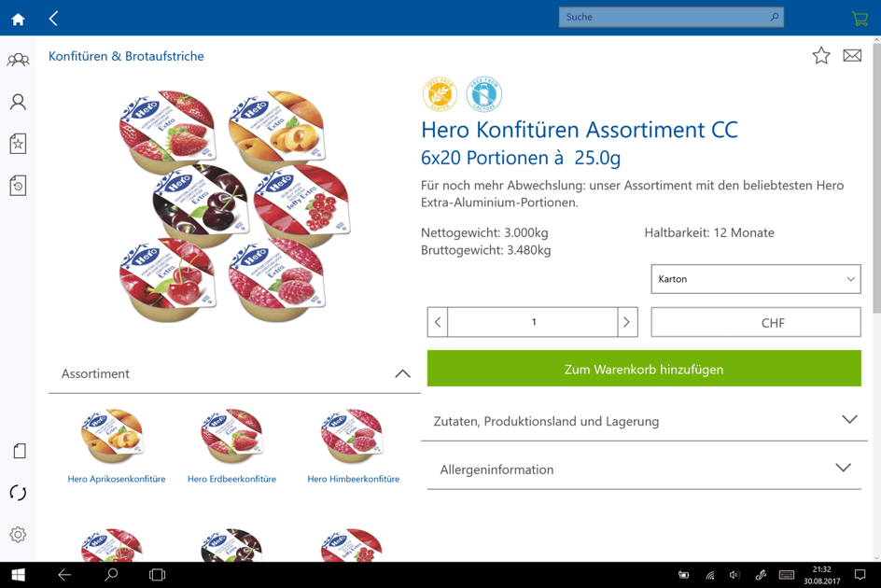Increase quantity with right arrow
881x588 pixels.
coord(627,322)
